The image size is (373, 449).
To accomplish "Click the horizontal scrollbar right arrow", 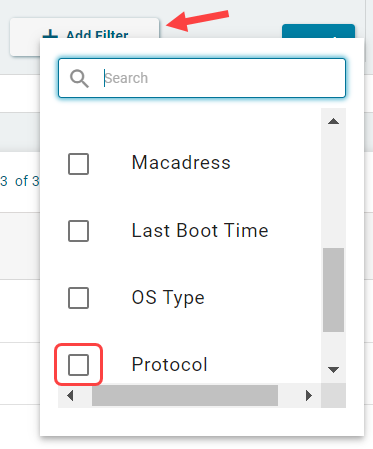I will click(x=309, y=396).
